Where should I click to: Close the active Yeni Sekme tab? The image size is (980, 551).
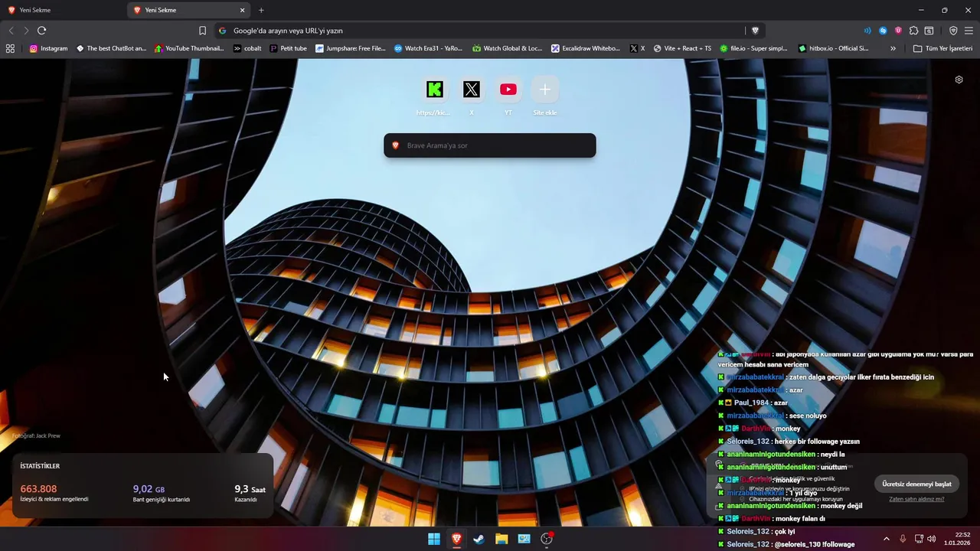point(243,10)
